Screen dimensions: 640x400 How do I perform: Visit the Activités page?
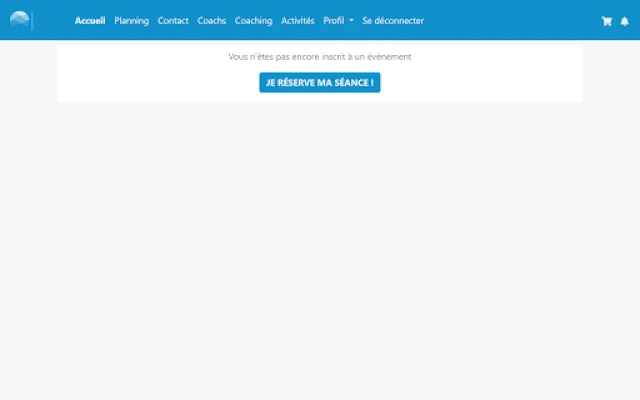click(x=297, y=21)
